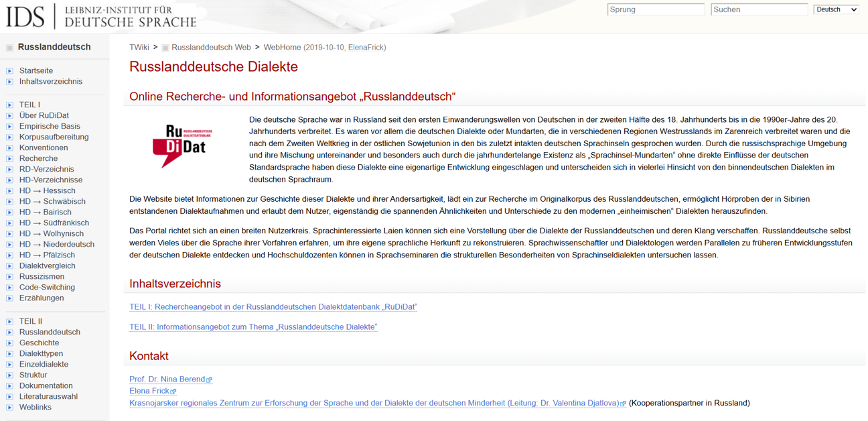The width and height of the screenshot is (868, 421).
Task: Click the Suchen search box
Action: [x=759, y=9]
